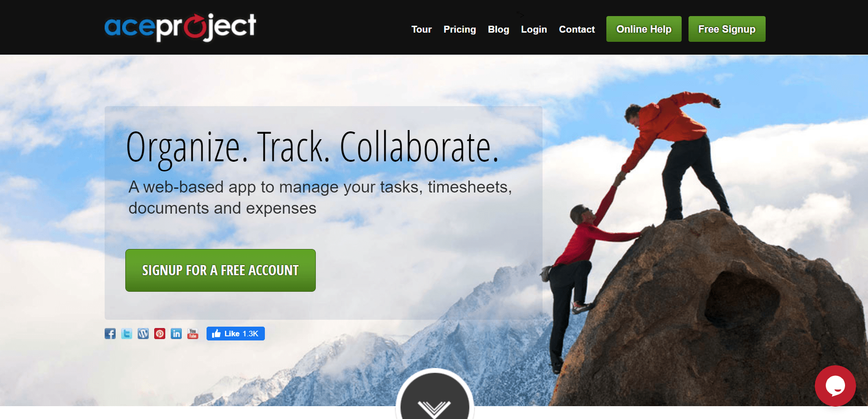Click the Online Help button

[644, 29]
